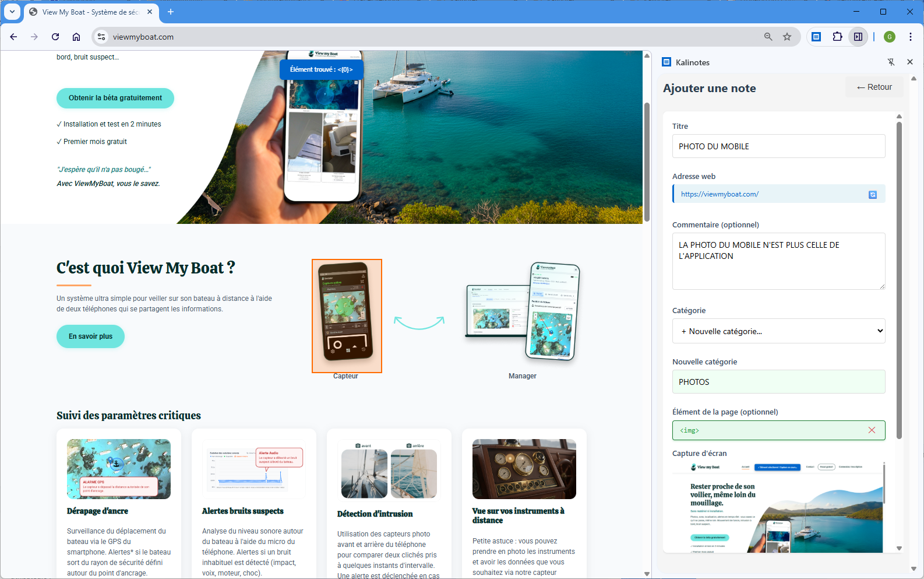924x579 pixels.
Task: Click Vue sur vos instruments à distance heading
Action: point(519,515)
